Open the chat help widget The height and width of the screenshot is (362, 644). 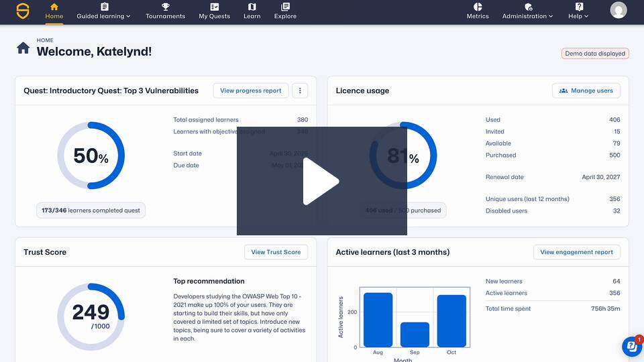pos(632,347)
